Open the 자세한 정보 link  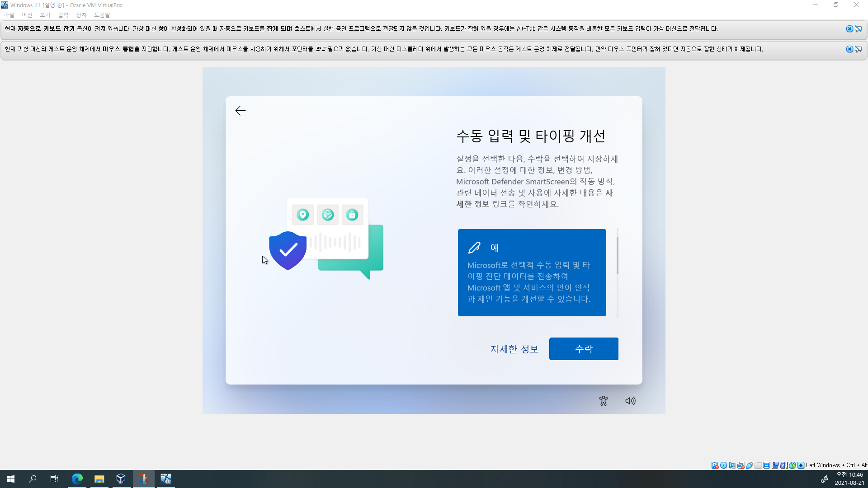(514, 349)
